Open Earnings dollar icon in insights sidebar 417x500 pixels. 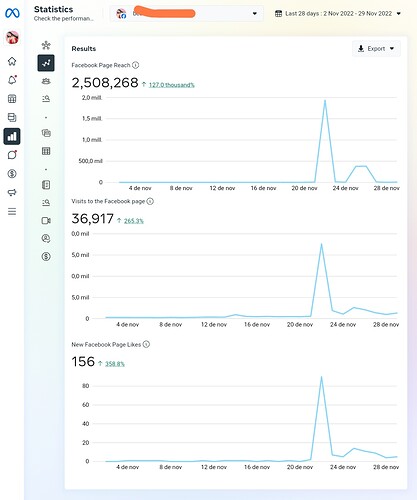(46, 256)
